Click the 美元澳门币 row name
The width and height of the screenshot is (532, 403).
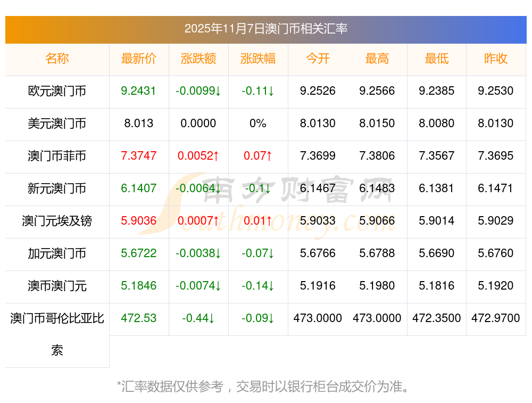(57, 124)
